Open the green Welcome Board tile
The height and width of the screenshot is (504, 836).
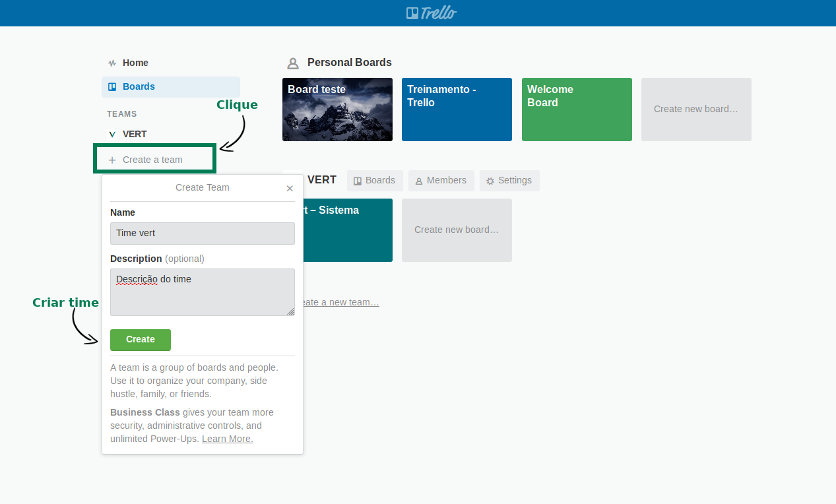(x=577, y=110)
